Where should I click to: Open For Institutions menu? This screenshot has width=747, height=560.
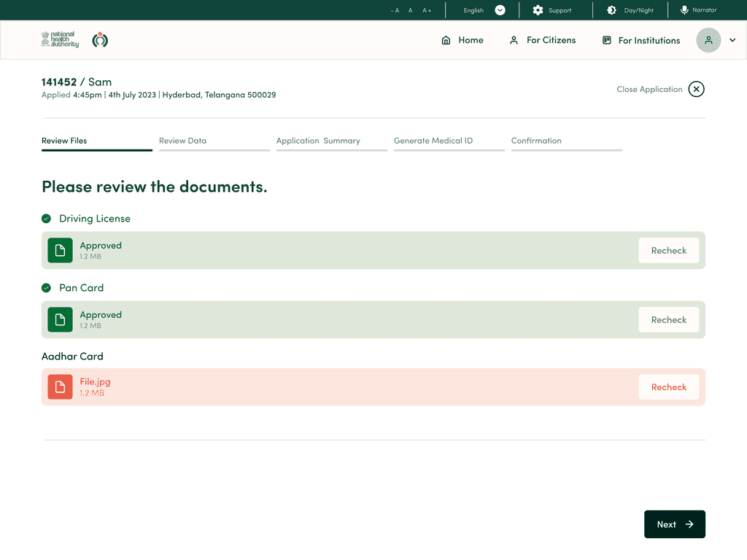649,41
